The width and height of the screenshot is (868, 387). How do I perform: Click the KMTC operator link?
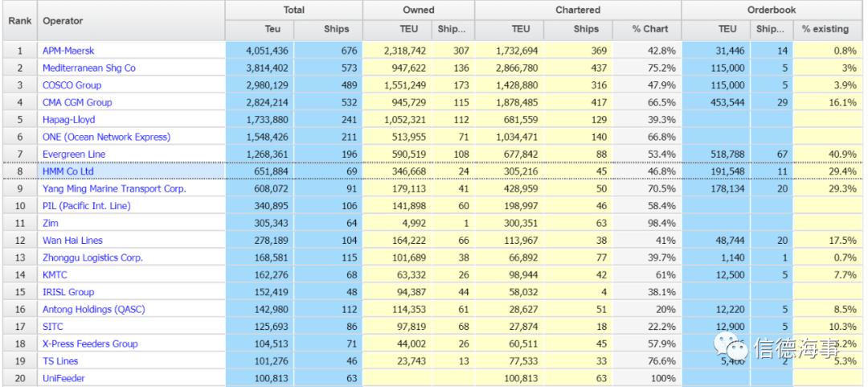click(x=55, y=274)
